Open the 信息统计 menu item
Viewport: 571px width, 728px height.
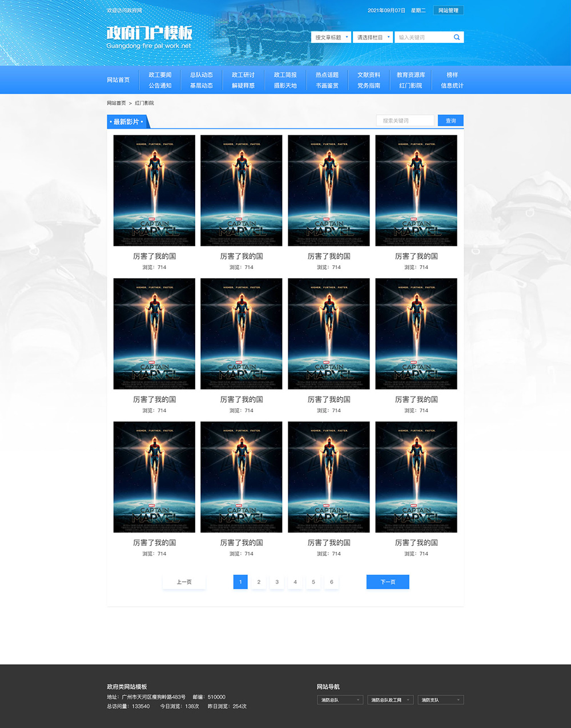tap(452, 86)
